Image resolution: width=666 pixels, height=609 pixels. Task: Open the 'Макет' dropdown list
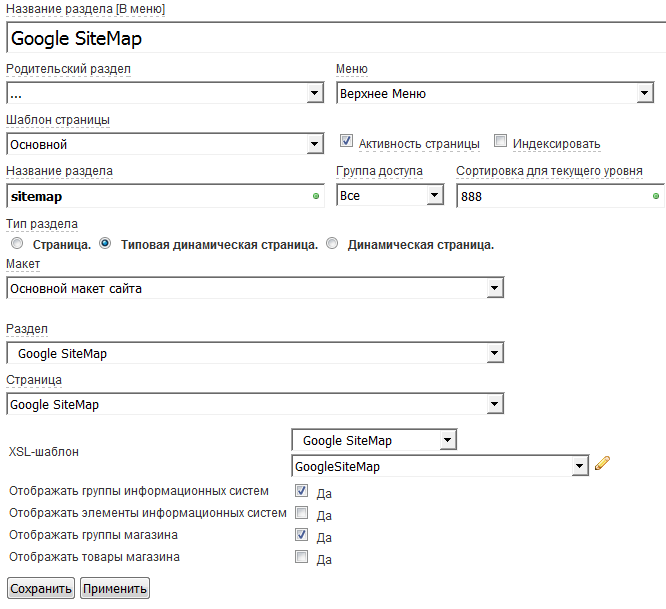tap(255, 289)
